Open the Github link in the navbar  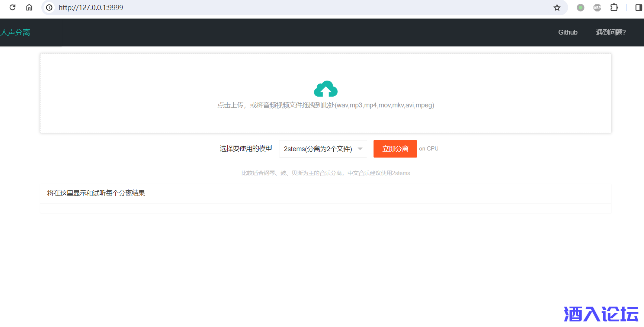(567, 32)
